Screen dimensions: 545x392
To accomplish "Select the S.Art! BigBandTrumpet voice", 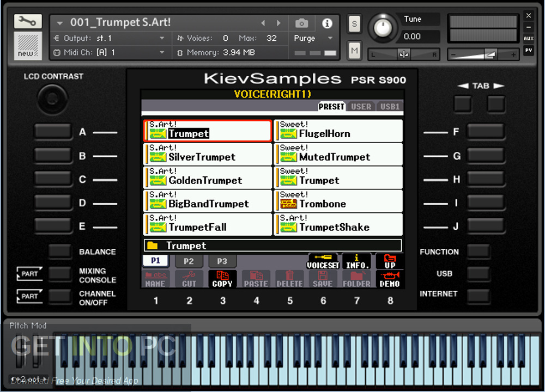I will click(x=208, y=201).
